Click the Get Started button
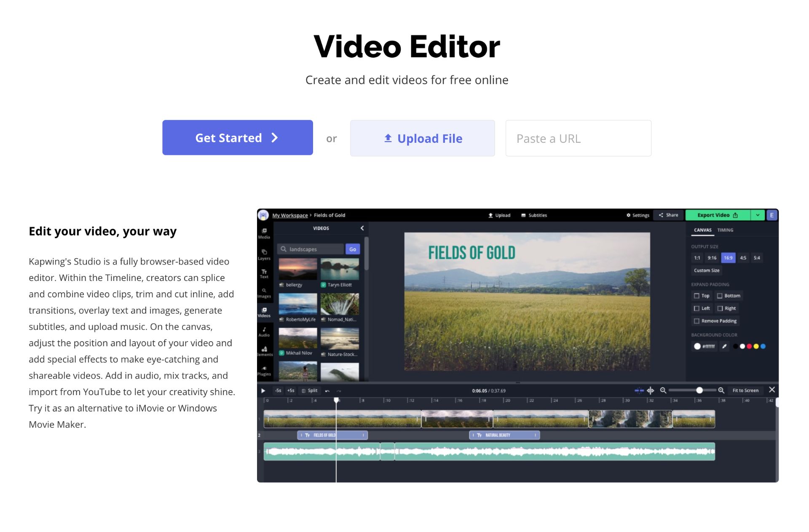This screenshot has height=532, width=809. point(236,138)
